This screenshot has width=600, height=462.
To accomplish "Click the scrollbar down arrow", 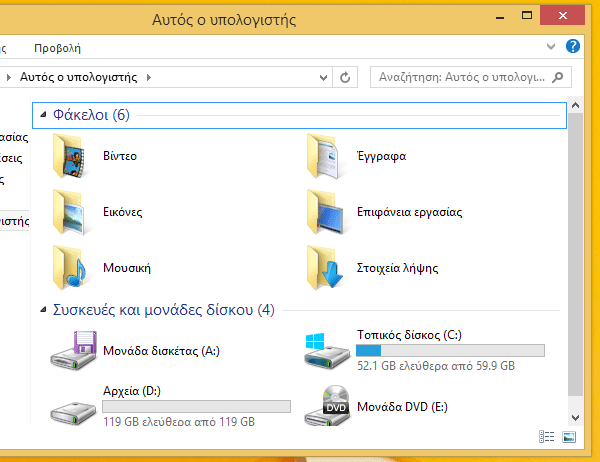I will 575,418.
